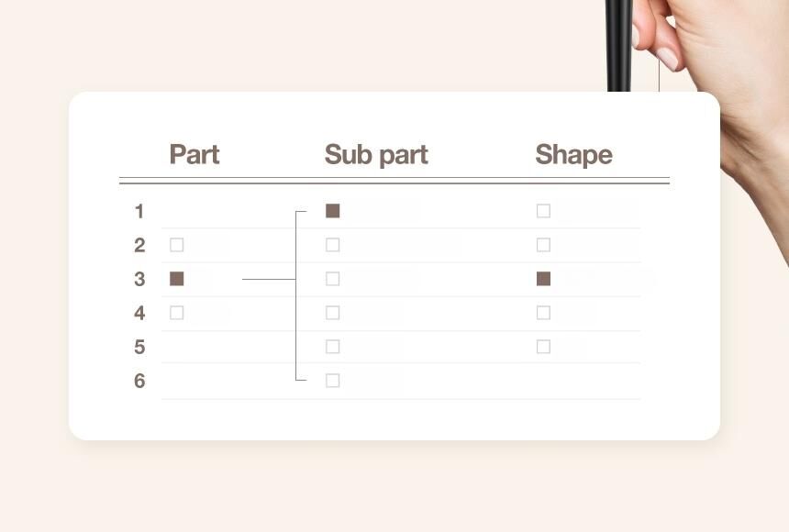Click the Sub part column header
Viewport: 789px width, 532px height.
(x=376, y=155)
